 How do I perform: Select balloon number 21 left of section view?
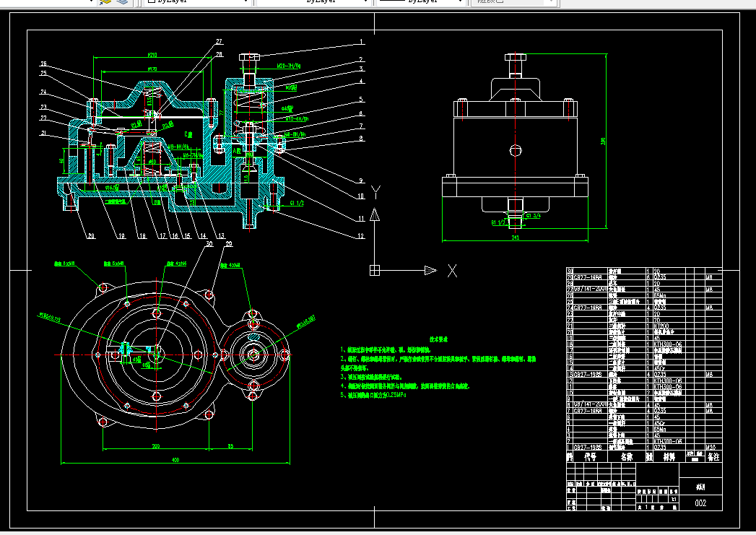tap(43, 133)
